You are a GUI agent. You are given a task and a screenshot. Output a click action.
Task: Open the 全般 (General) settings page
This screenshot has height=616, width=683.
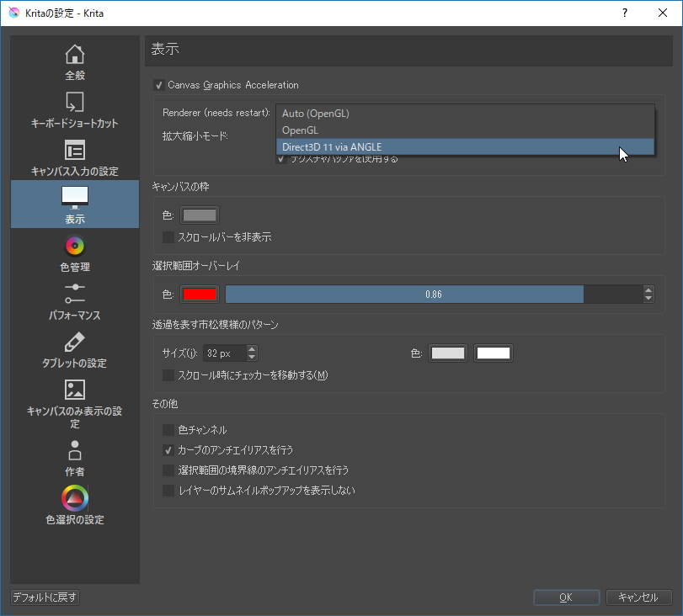[75, 62]
